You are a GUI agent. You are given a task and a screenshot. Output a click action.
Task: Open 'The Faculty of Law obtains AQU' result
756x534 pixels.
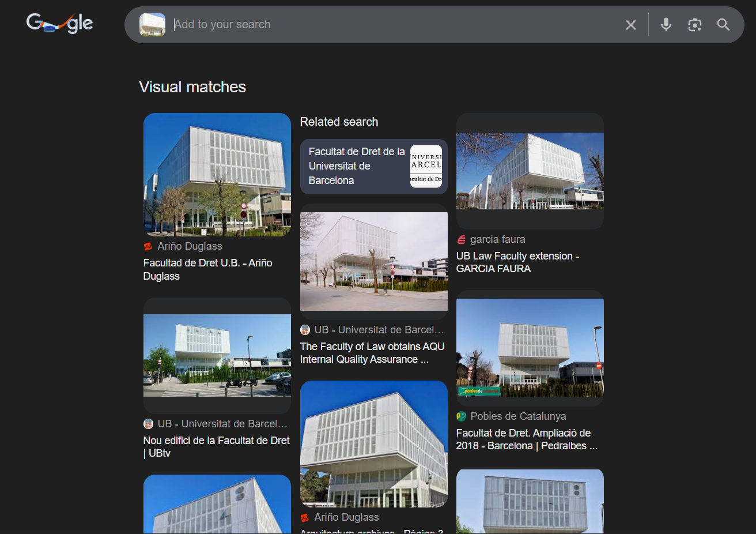coord(372,353)
